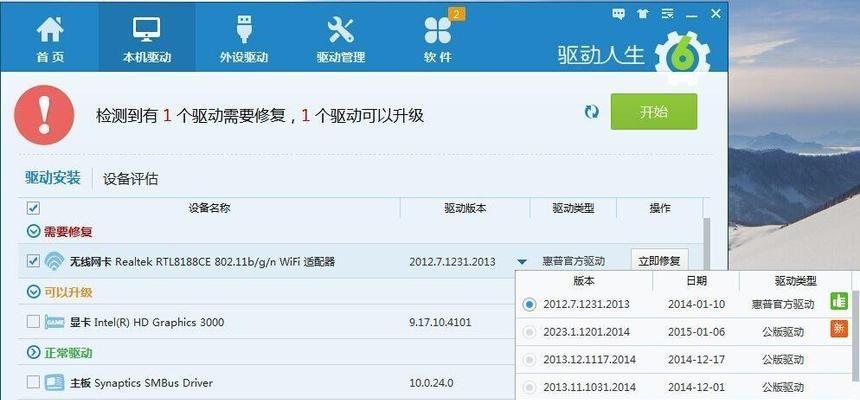Open the version dropdown arrow for Realtek
Image resolution: width=860 pixels, height=400 pixels.
522,262
